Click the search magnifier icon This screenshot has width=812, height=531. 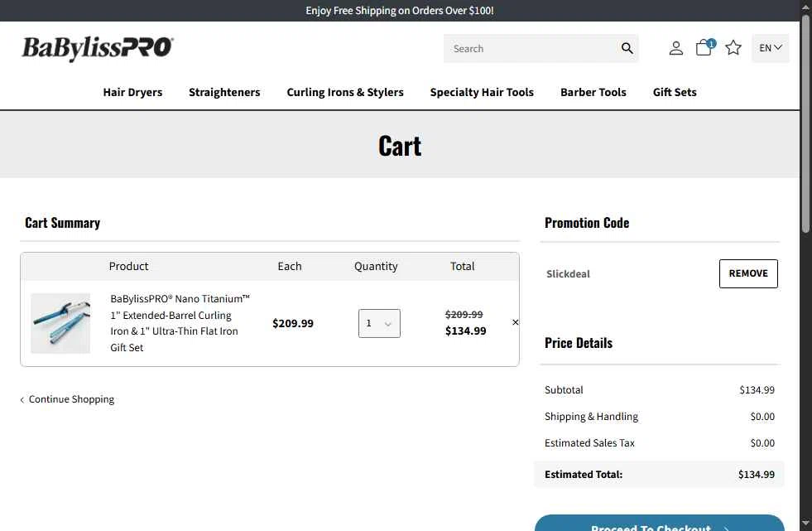coord(627,48)
